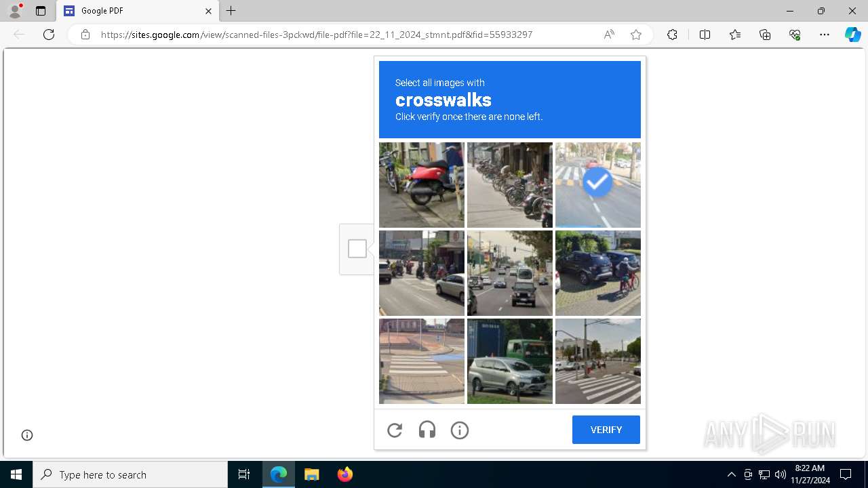The image size is (868, 488).
Task: Open Read aloud in address bar
Action: coord(609,35)
